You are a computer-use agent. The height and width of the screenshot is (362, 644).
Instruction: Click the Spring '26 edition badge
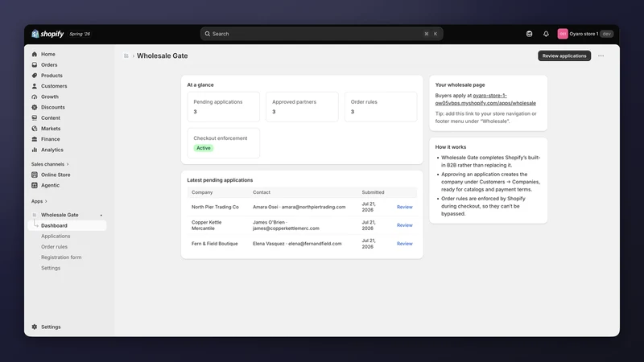click(80, 34)
